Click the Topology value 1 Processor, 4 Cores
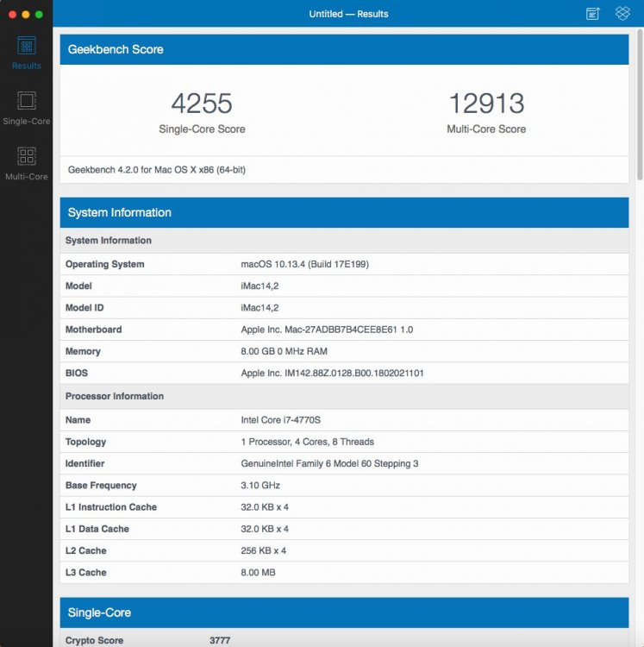The image size is (644, 647). pos(307,442)
